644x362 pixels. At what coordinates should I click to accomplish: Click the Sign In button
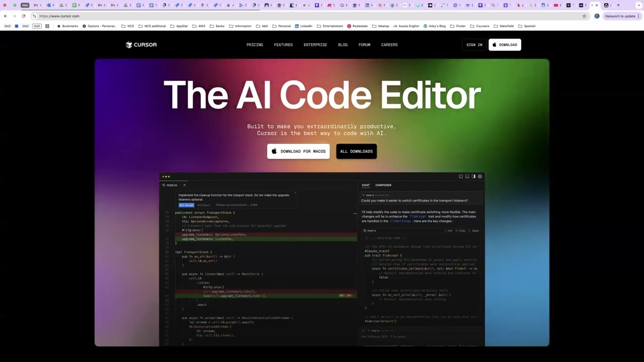[474, 45]
